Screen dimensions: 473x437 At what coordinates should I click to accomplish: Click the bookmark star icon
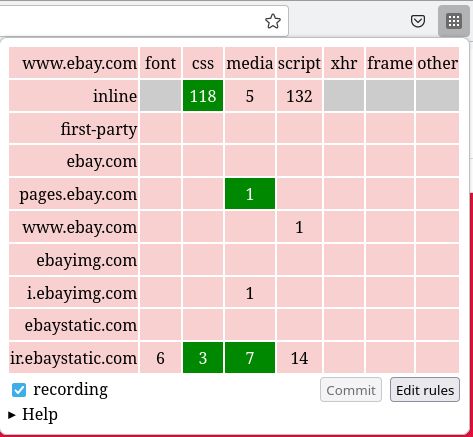(273, 21)
